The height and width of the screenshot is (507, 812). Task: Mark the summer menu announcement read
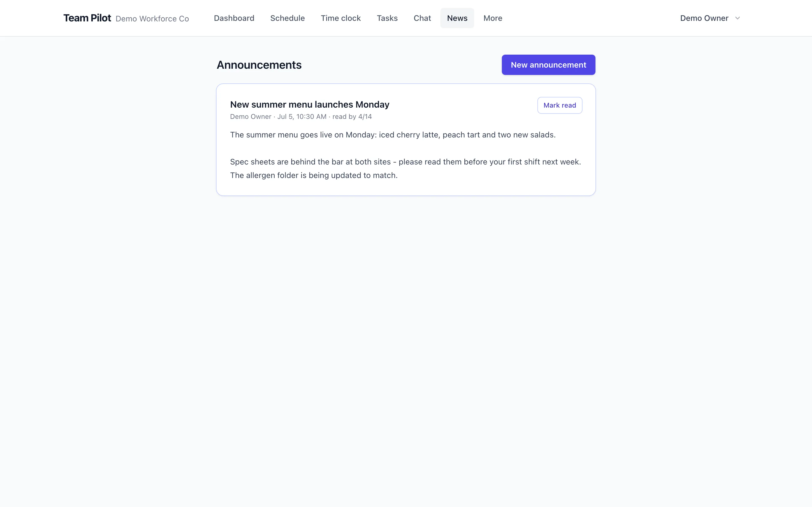(x=559, y=105)
